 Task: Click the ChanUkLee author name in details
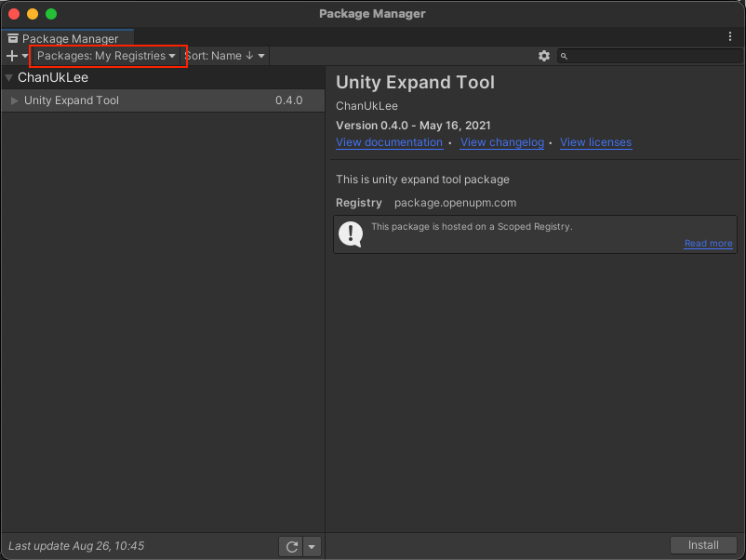coord(366,106)
